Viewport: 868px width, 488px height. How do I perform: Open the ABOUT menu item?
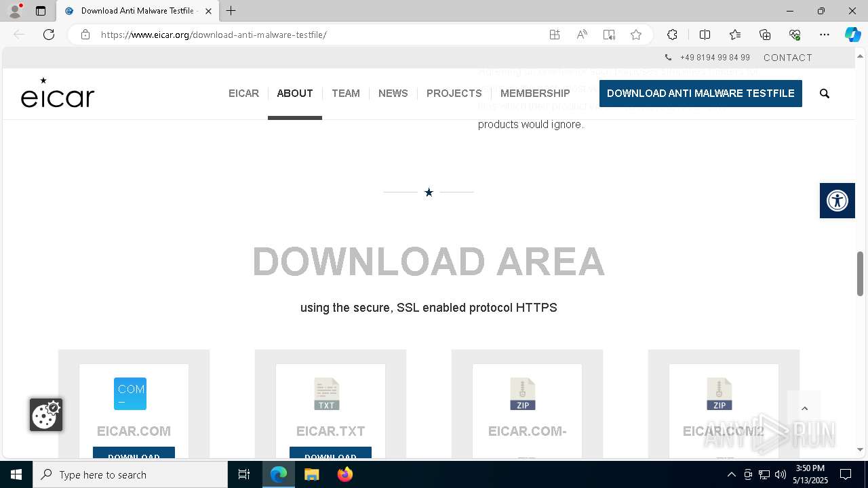pyautogui.click(x=295, y=94)
